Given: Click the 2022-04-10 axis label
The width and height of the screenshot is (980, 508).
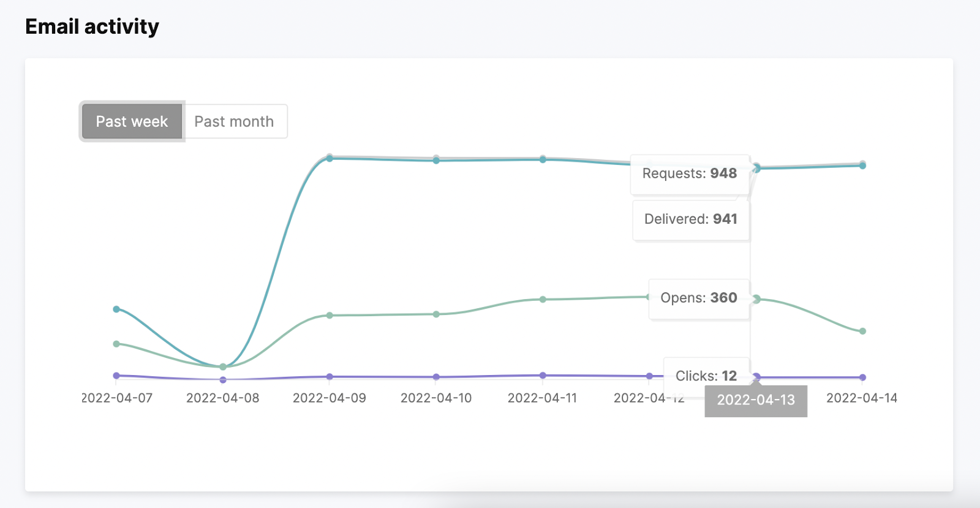Looking at the screenshot, I should [436, 398].
